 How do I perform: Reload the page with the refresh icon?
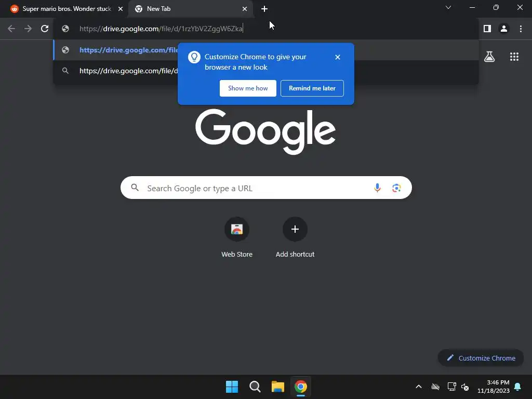(45, 29)
